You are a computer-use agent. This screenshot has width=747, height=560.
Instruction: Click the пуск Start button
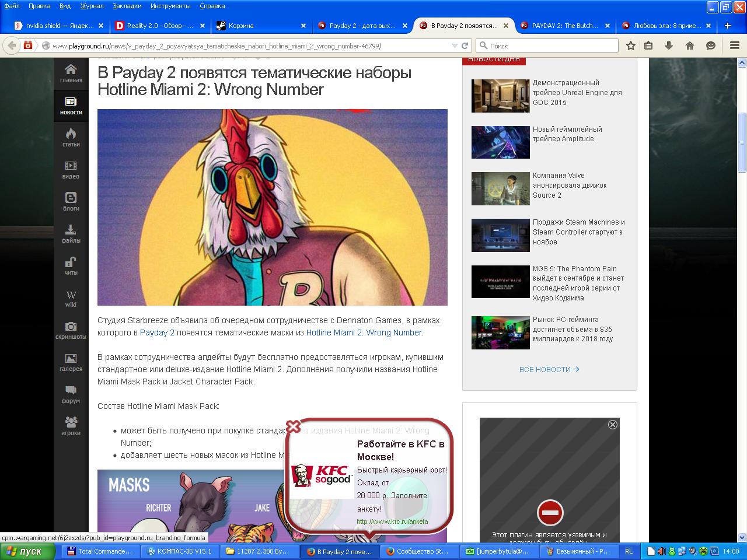click(28, 551)
